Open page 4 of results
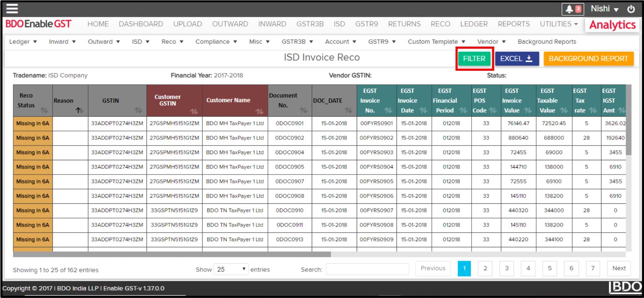The width and height of the screenshot is (644, 298). tap(528, 268)
